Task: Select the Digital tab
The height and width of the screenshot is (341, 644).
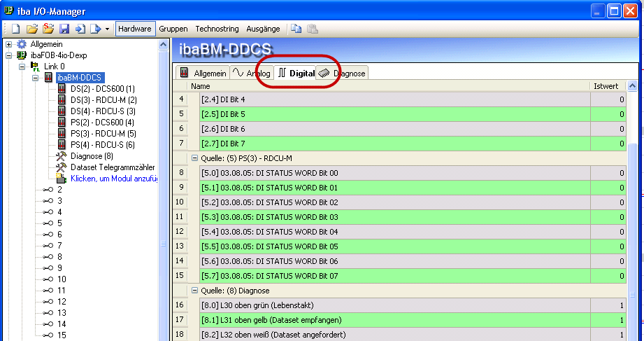Action: pos(295,73)
